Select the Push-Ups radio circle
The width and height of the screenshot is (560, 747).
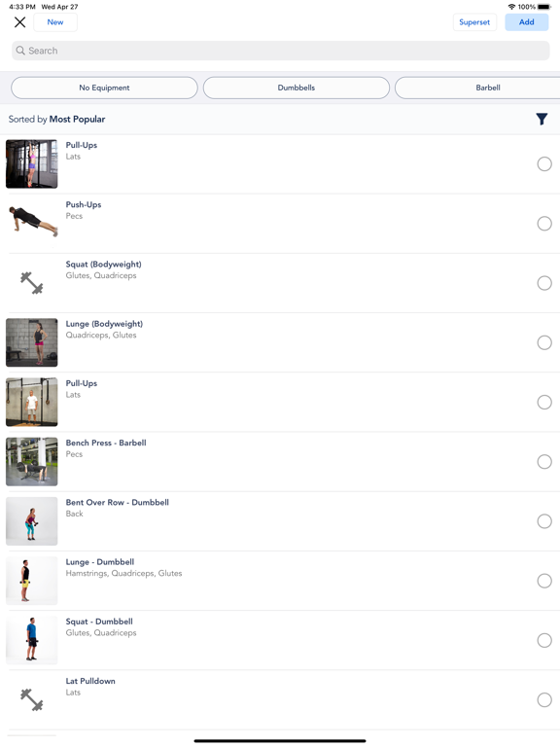544,224
